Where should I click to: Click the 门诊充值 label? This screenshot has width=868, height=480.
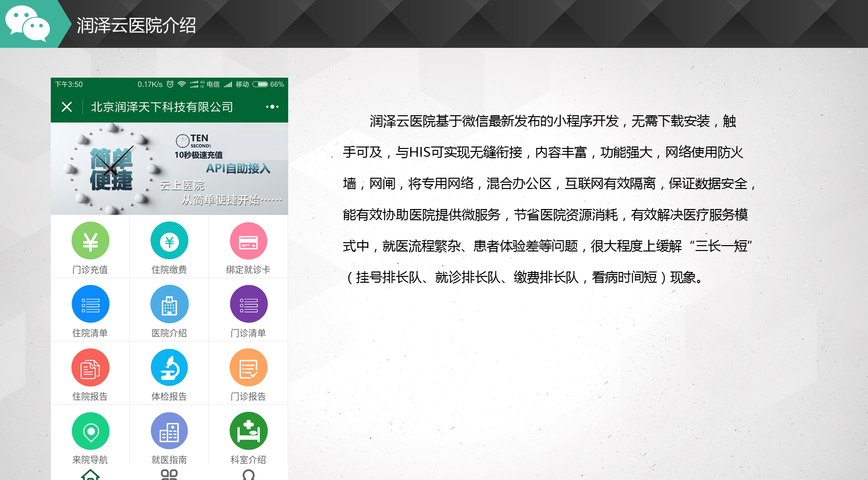90,270
